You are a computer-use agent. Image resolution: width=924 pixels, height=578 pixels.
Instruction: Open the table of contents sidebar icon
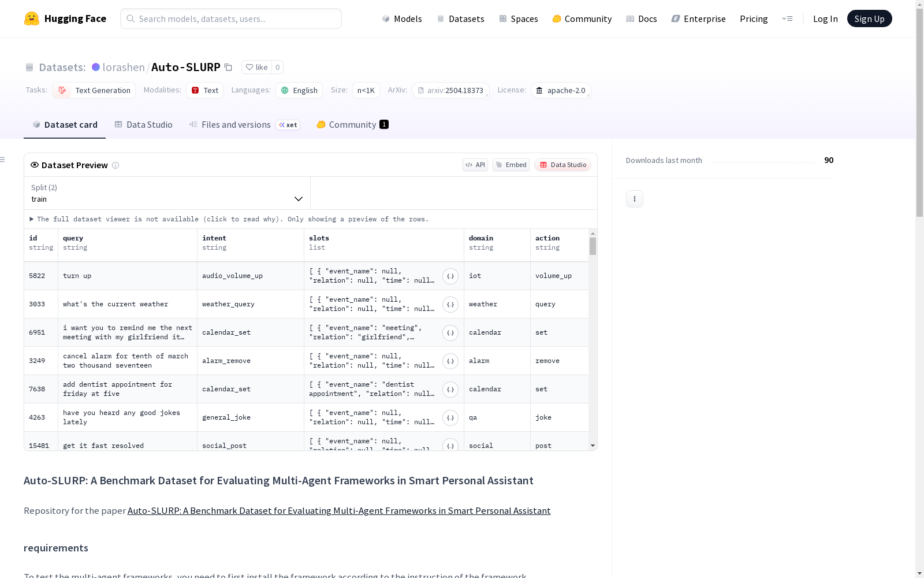(2, 160)
